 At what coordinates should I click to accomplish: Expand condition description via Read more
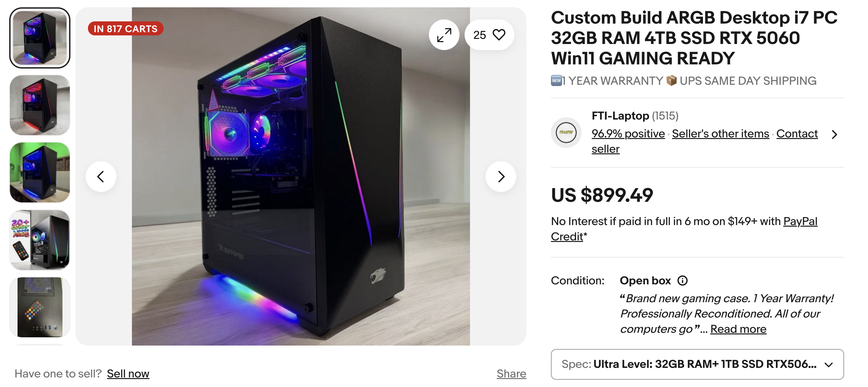[738, 329]
